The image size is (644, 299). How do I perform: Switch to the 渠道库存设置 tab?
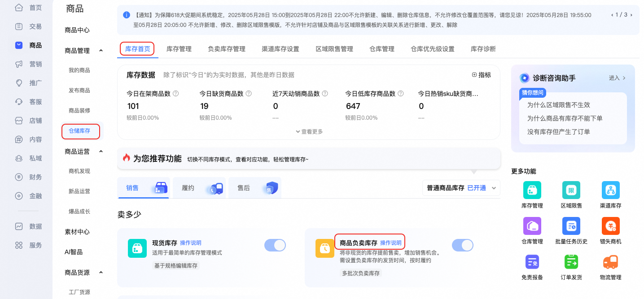(x=280, y=49)
